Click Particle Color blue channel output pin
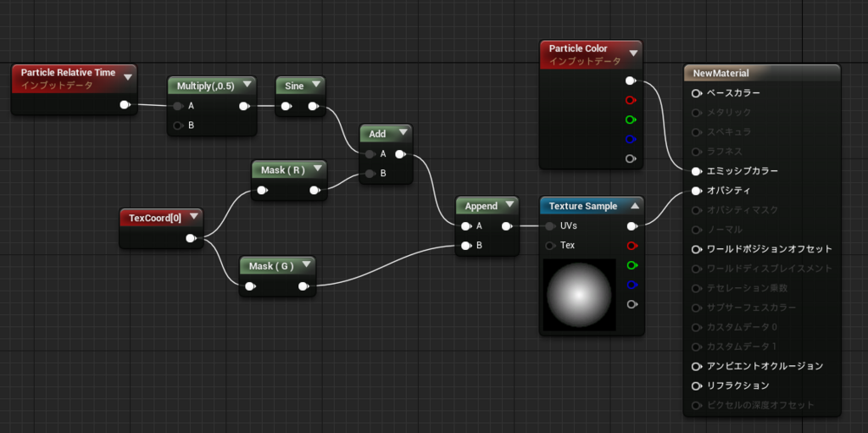This screenshot has height=433, width=868. pyautogui.click(x=631, y=139)
